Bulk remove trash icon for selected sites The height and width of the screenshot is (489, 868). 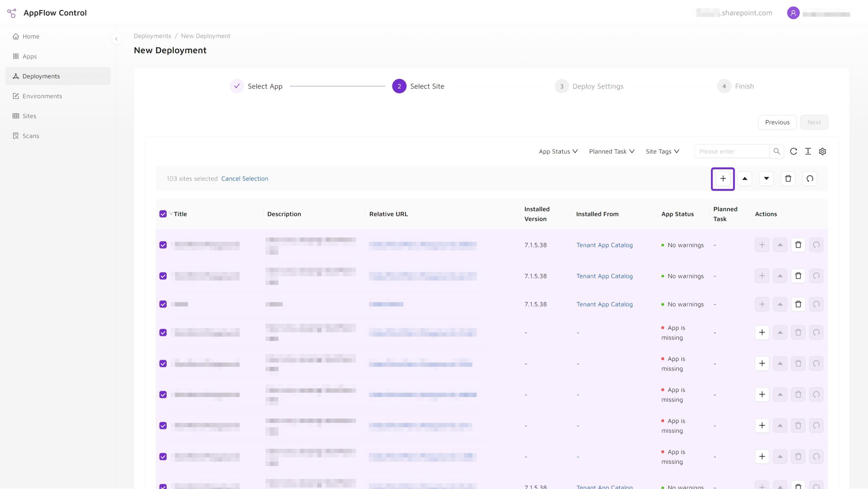(x=788, y=179)
